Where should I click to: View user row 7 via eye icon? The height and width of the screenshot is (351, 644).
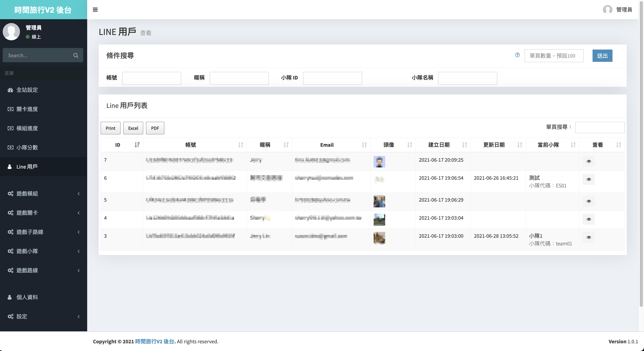589,161
